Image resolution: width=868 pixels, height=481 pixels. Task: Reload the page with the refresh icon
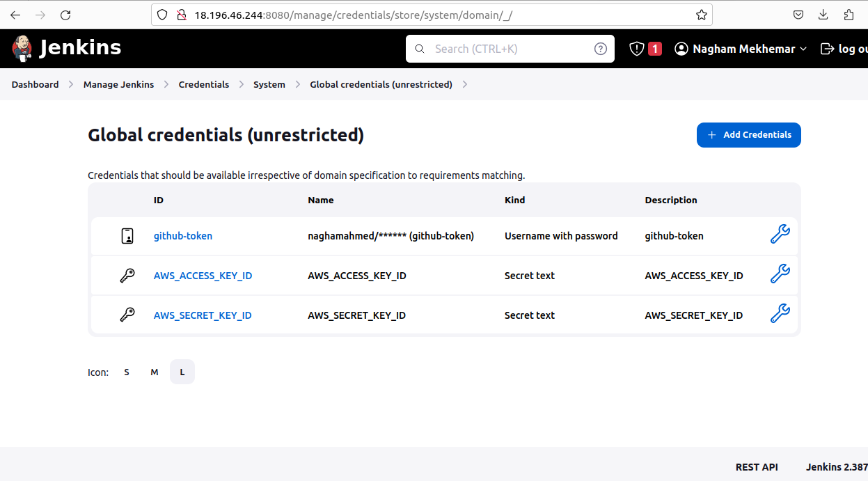tap(65, 15)
